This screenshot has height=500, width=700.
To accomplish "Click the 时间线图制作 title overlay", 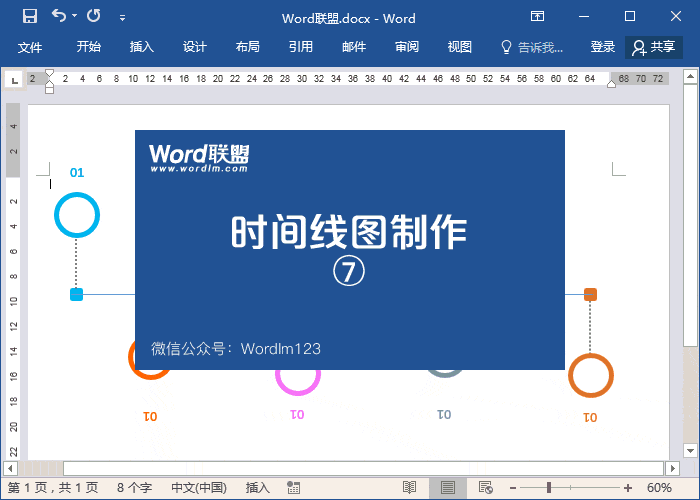I will 349,232.
